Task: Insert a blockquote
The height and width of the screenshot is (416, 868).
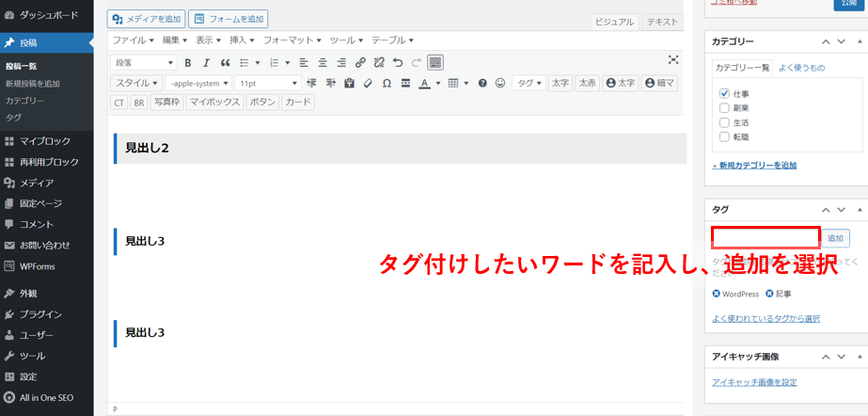Action: (225, 63)
